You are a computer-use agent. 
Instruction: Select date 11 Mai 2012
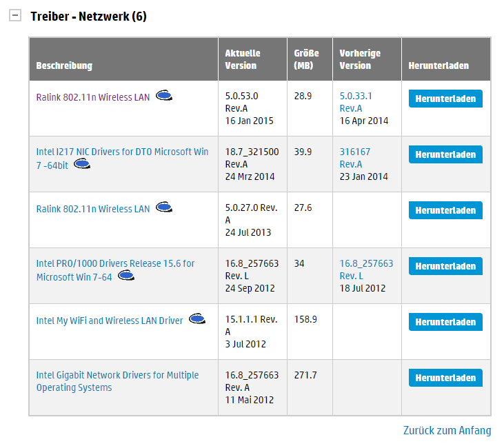pyautogui.click(x=250, y=400)
